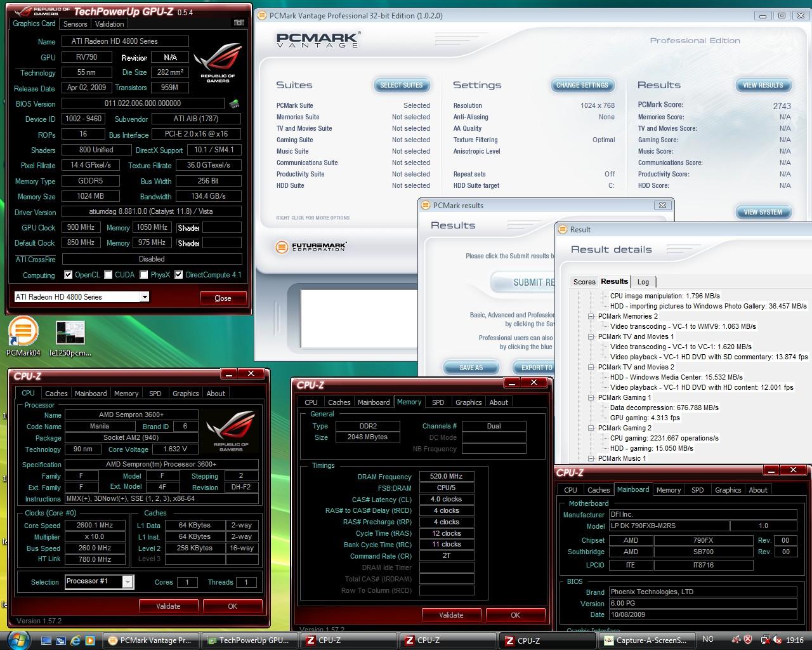Click the Gaming Suite row in Suites
This screenshot has width=812, height=650.
tap(353, 140)
